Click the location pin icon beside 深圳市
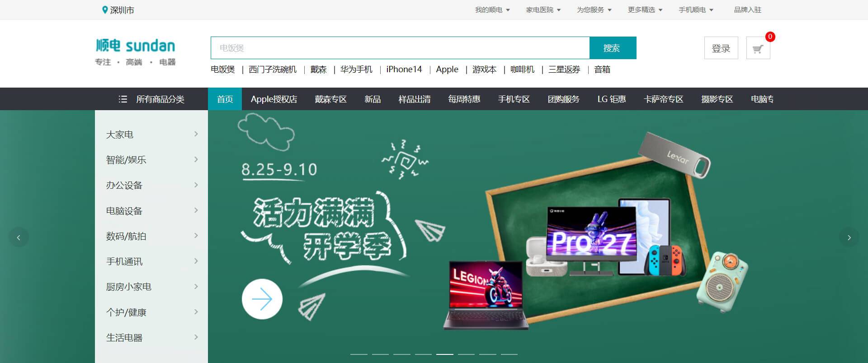Image resolution: width=868 pixels, height=363 pixels. tap(105, 10)
